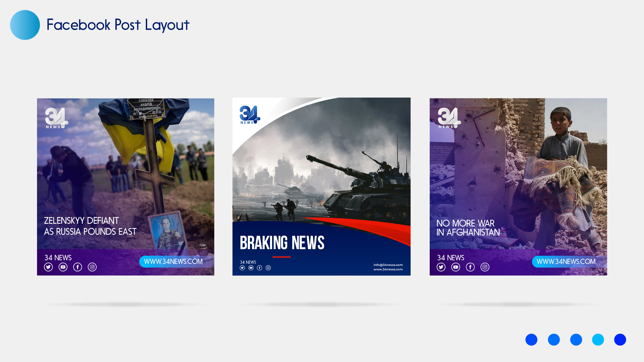644x362 pixels.
Task: Select the "NO MORE WAR IN AFGHANISTAN" headline
Action: tap(468, 228)
